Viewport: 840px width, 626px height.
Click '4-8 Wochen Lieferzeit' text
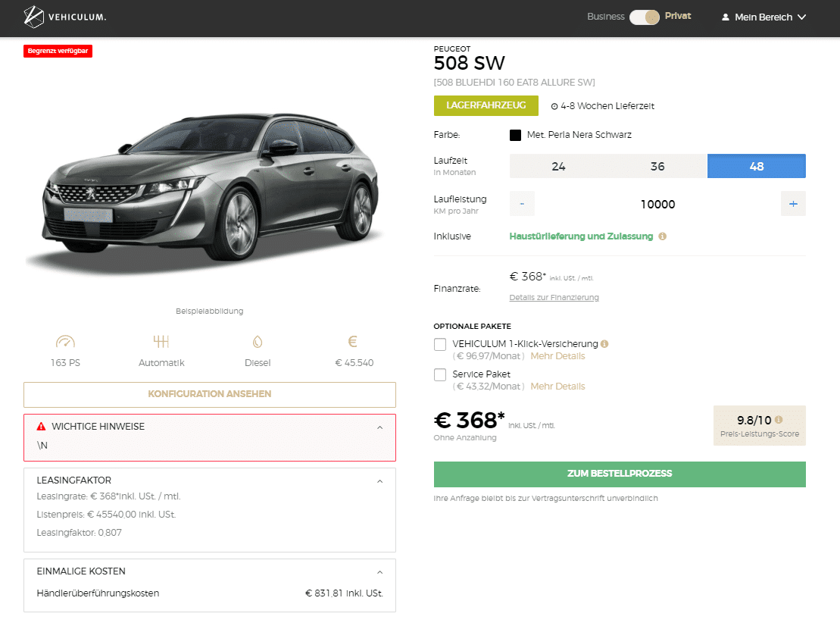(x=607, y=106)
